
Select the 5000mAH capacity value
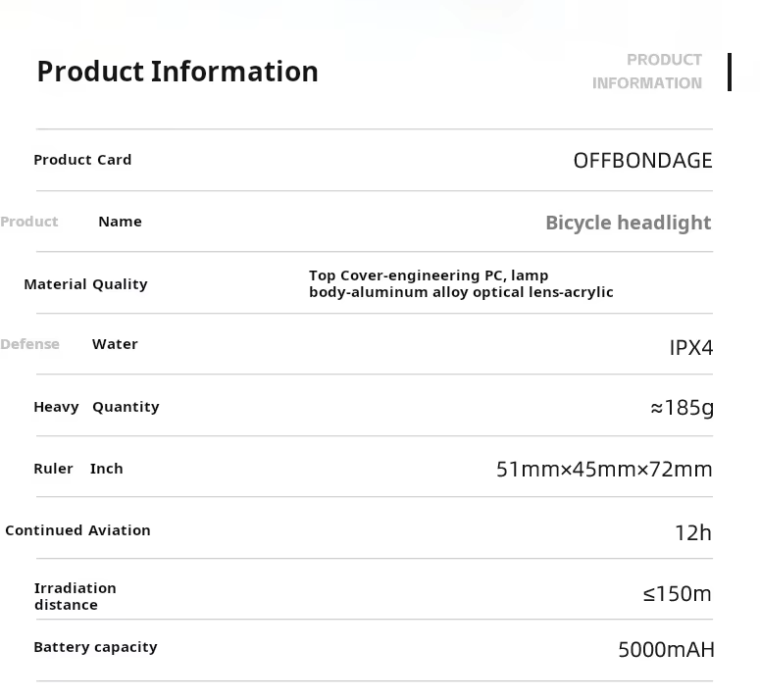tap(666, 650)
